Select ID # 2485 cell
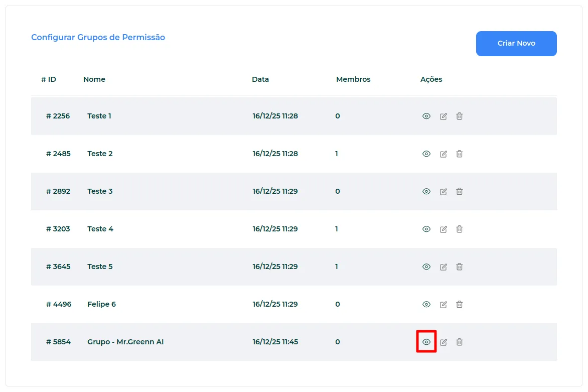 point(58,154)
